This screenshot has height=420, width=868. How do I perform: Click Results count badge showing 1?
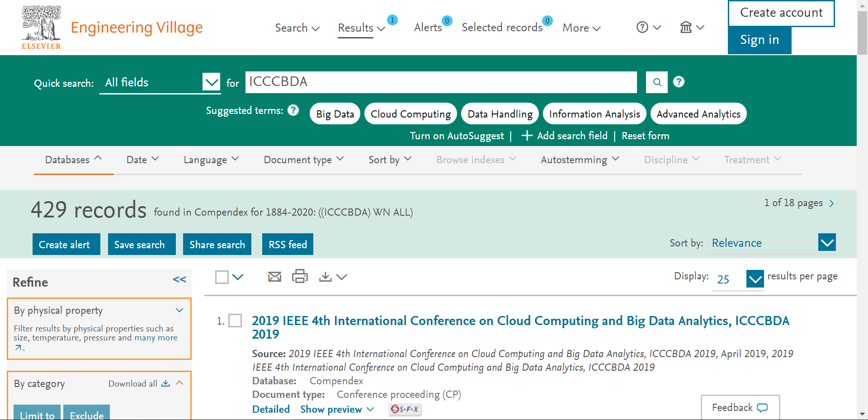pyautogui.click(x=392, y=20)
